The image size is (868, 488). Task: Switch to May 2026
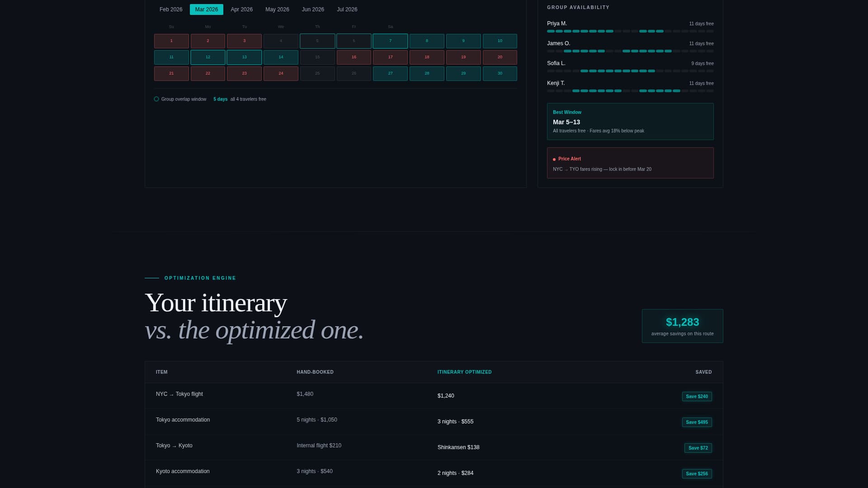pos(277,9)
